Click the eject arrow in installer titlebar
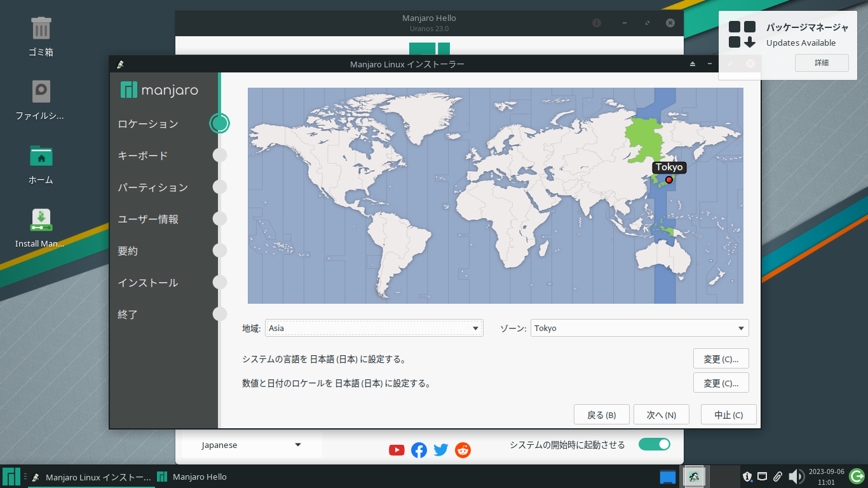Viewport: 868px width, 488px height. [693, 64]
